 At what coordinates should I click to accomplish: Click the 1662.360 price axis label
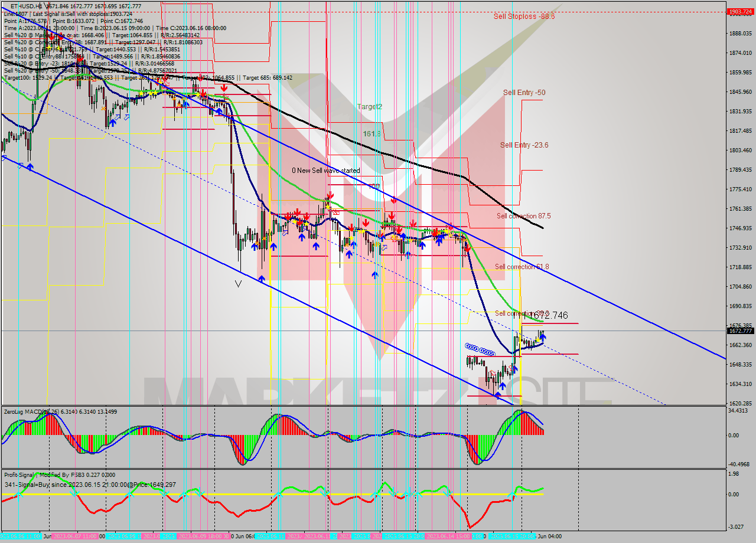tap(740, 345)
